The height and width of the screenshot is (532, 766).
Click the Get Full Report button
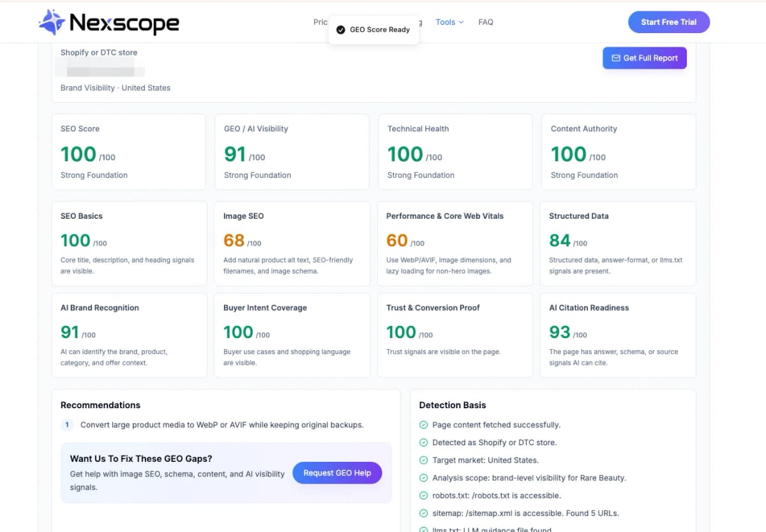tap(645, 58)
